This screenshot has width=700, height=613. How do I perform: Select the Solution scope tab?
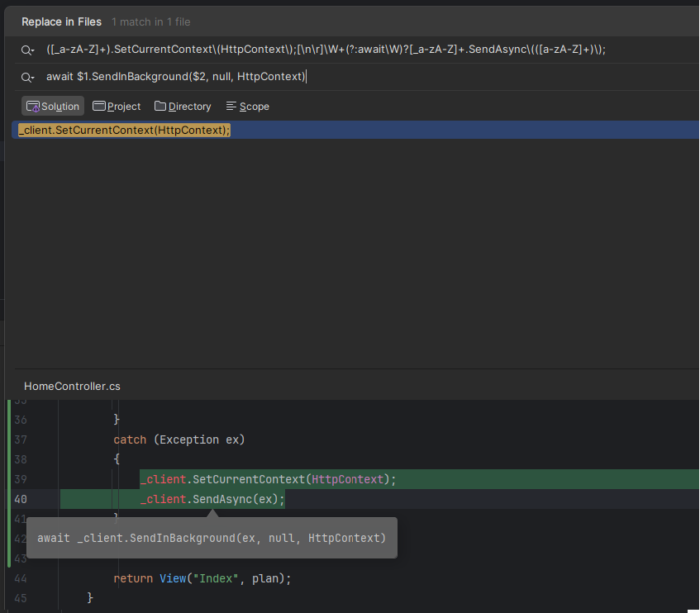[x=53, y=107]
